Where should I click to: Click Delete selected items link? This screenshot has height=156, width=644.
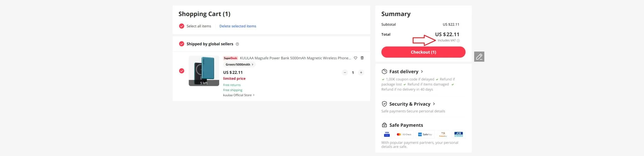[237, 26]
